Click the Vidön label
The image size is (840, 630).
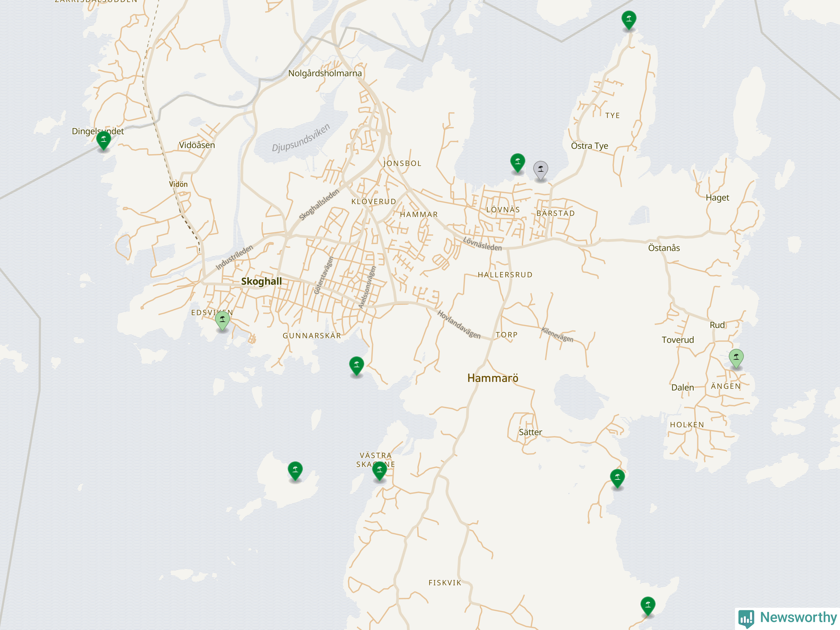(x=178, y=184)
